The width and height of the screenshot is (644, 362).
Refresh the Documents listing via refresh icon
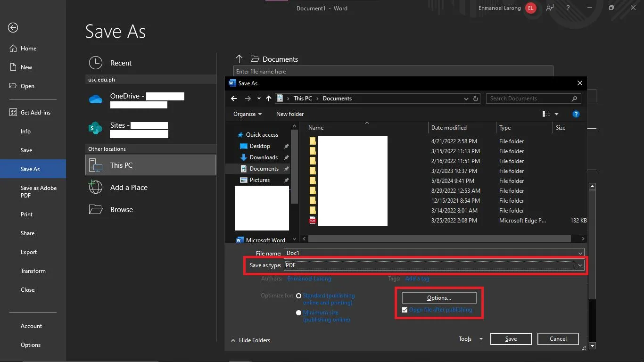475,99
